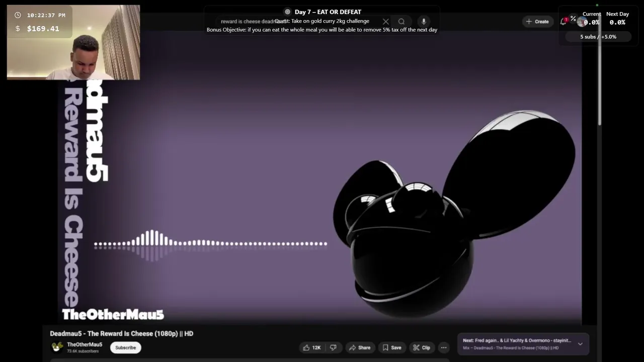Screen dimensions: 644x362
Task: Click the 'Day 7 – EAT OR DEFEAT' overlay title
Action: pyautogui.click(x=328, y=12)
